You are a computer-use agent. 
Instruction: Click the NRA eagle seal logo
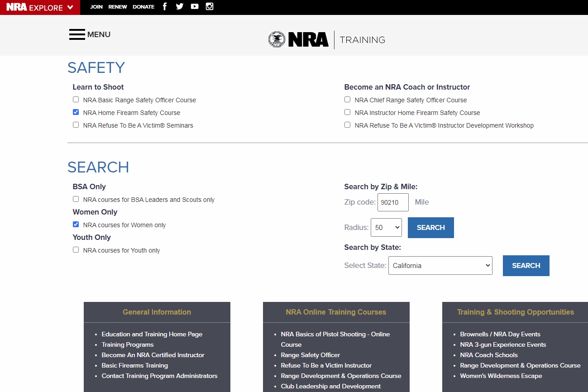(x=277, y=40)
